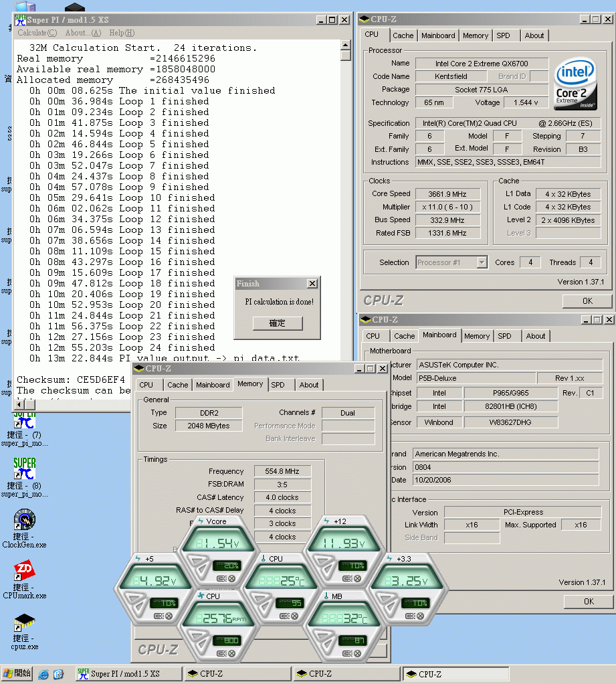Close the MB temperature gadget with its X icon
The width and height of the screenshot is (616, 684).
tap(358, 653)
